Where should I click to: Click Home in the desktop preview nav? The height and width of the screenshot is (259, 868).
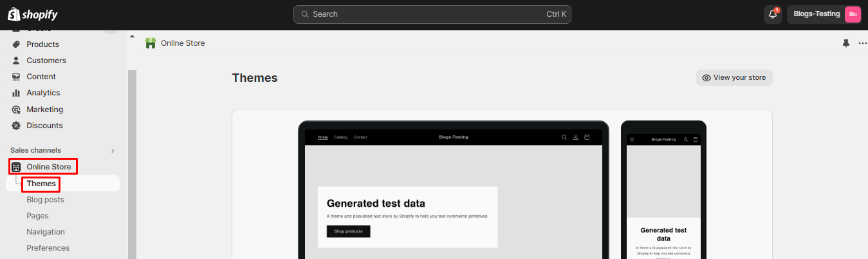click(x=322, y=137)
